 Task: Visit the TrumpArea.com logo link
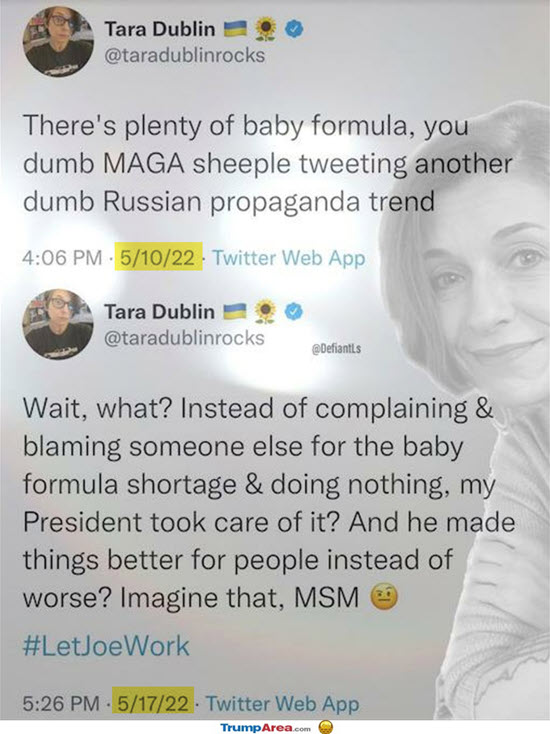(265, 727)
